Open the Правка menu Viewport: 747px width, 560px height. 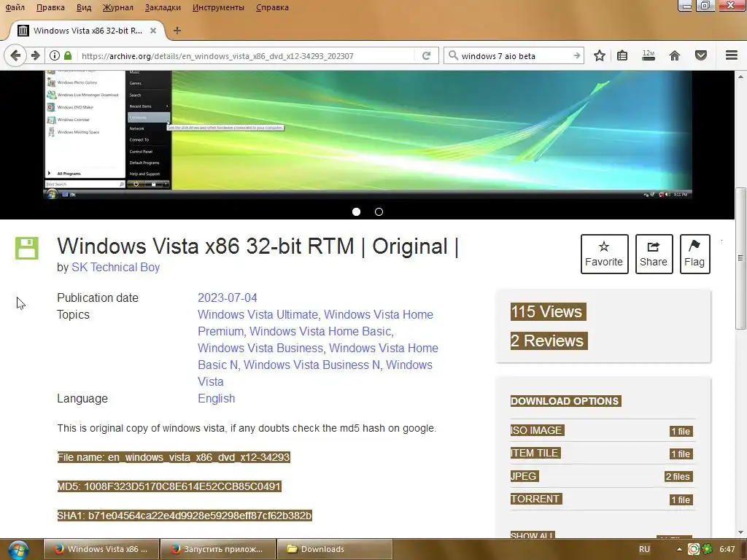pyautogui.click(x=50, y=7)
